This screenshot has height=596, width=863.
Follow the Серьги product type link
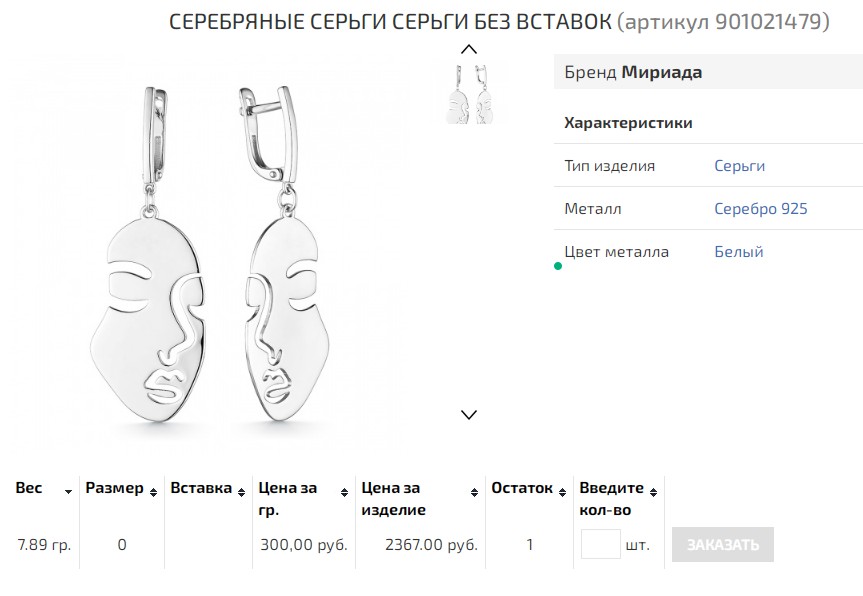pyautogui.click(x=739, y=166)
